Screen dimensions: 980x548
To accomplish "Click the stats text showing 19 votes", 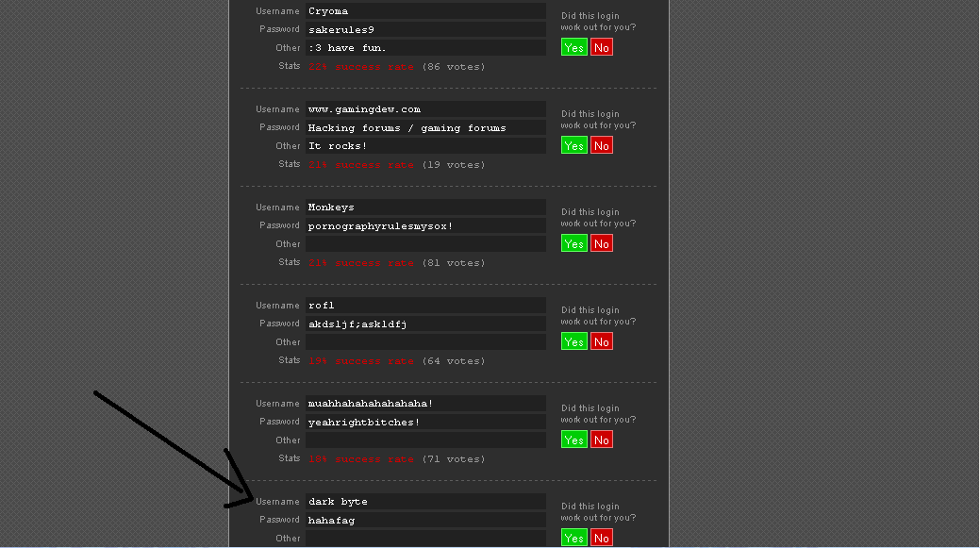I will (396, 165).
